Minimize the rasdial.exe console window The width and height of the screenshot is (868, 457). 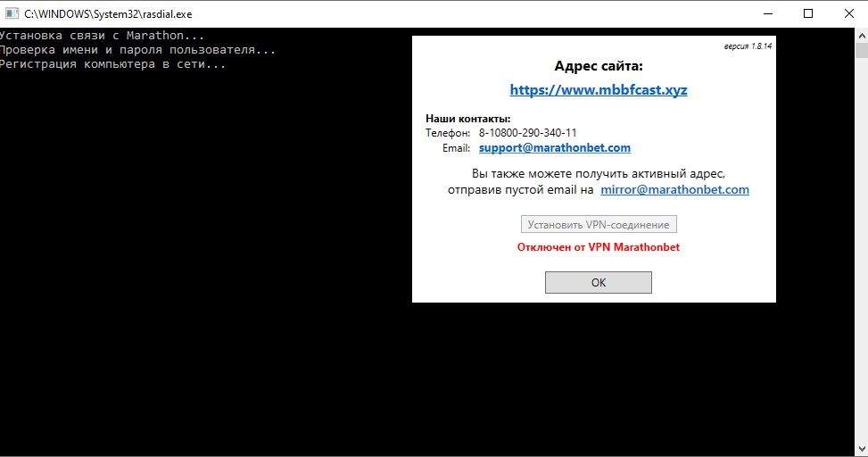(x=768, y=14)
